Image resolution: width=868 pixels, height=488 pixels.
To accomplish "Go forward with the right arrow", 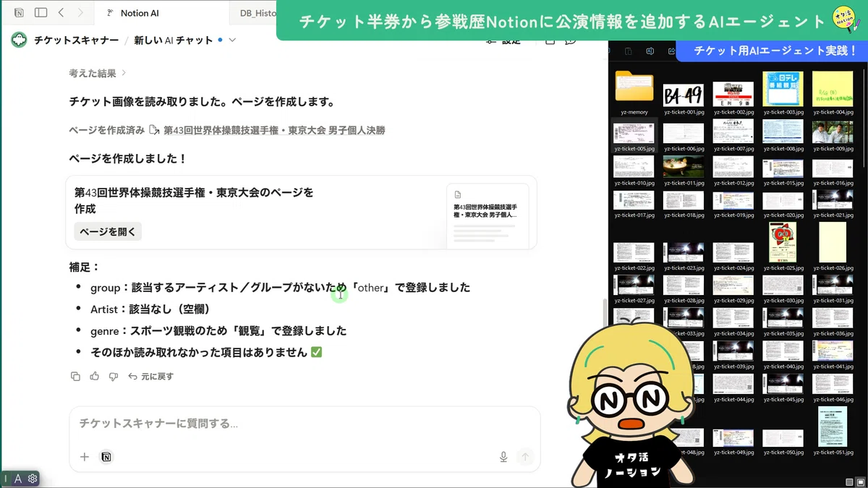I will (80, 12).
